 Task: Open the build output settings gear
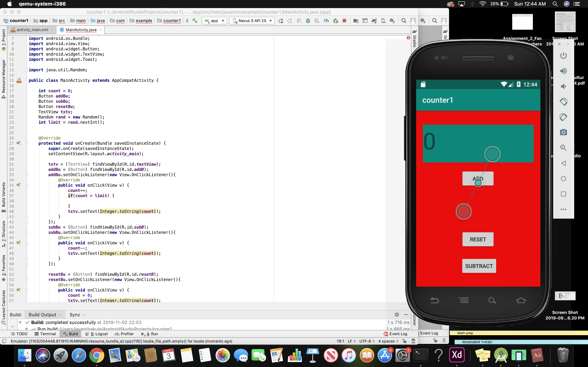[397, 315]
